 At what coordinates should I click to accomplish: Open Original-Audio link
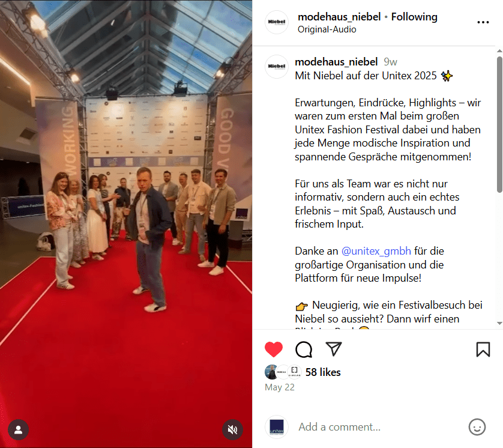pyautogui.click(x=327, y=29)
